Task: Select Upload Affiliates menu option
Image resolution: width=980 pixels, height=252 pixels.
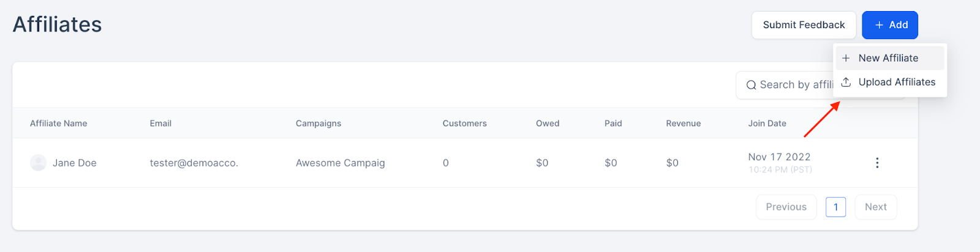Action: [897, 82]
